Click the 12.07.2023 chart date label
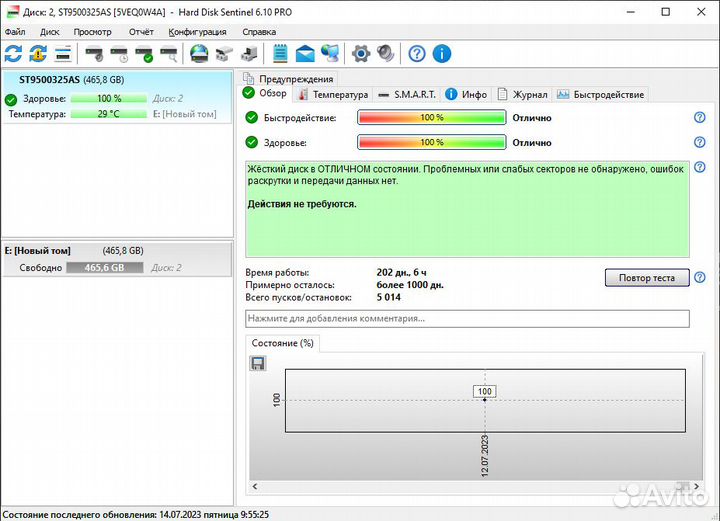The width and height of the screenshot is (720, 521). (485, 456)
